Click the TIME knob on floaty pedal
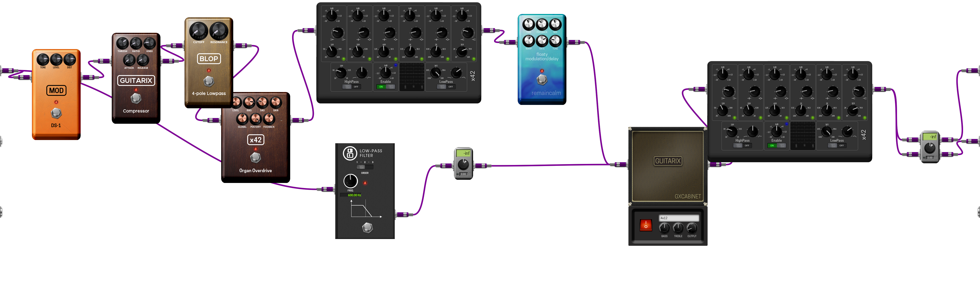The height and width of the screenshot is (283, 980). point(529,24)
